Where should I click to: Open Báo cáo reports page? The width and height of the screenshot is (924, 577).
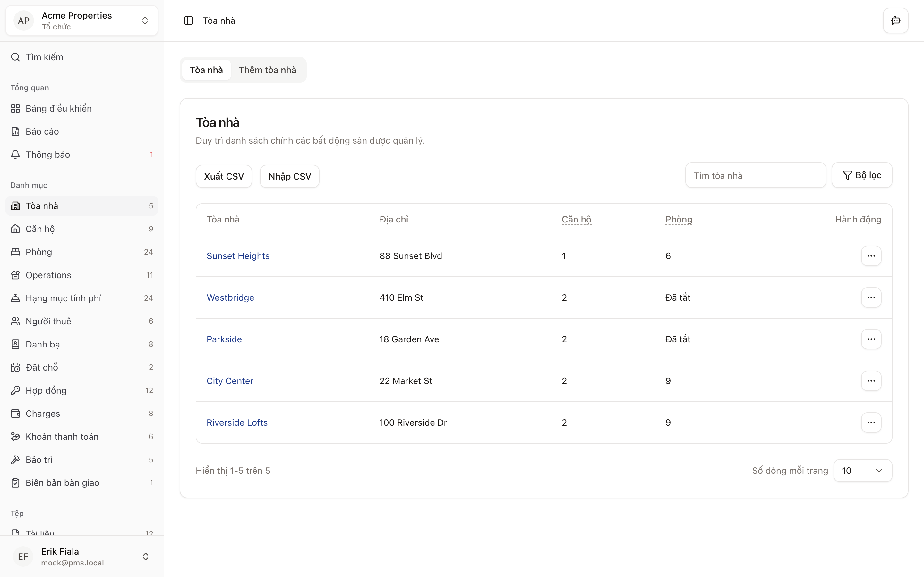[x=42, y=132]
